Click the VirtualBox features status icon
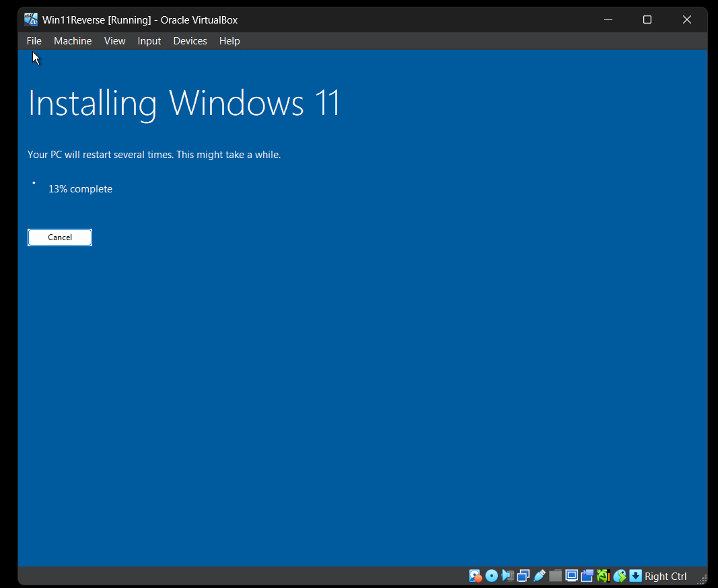Screen dimensions: 718x588 [604, 576]
